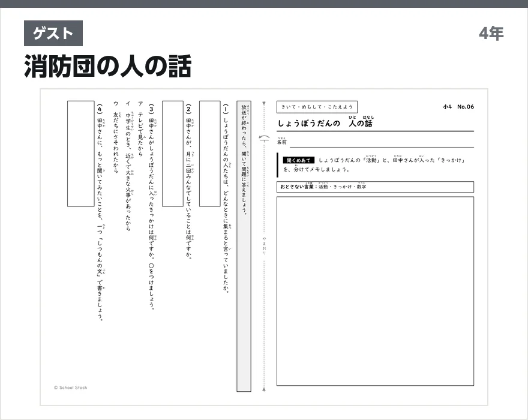Click the きいて・めもして・こたえよう box

click(317, 107)
